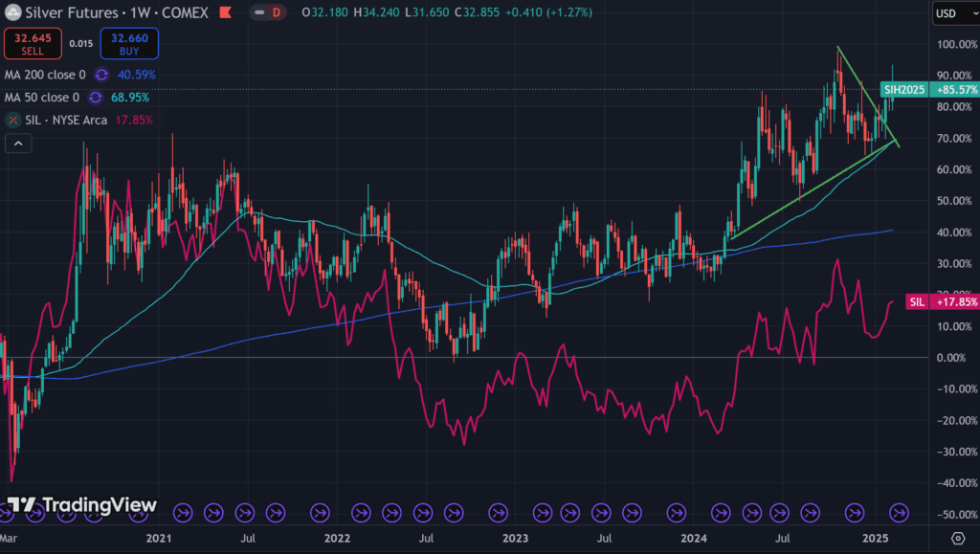Click the 60.00% price axis label
Screen dimensions: 980x554
(x=954, y=170)
